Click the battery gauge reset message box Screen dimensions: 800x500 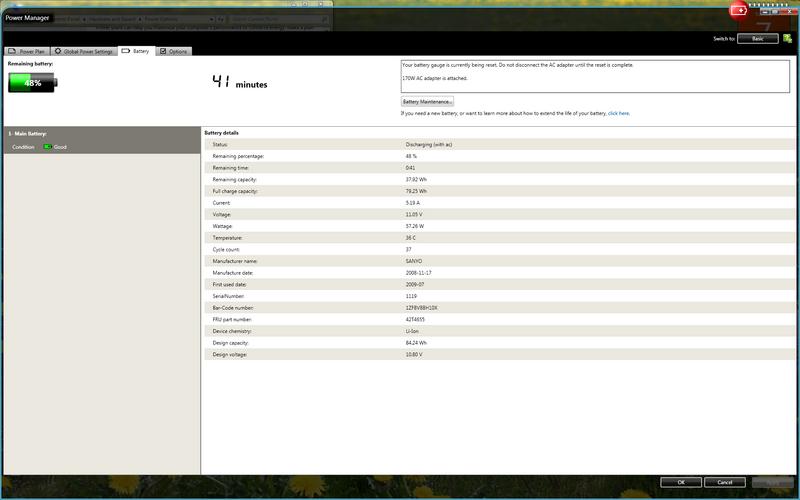(594, 76)
